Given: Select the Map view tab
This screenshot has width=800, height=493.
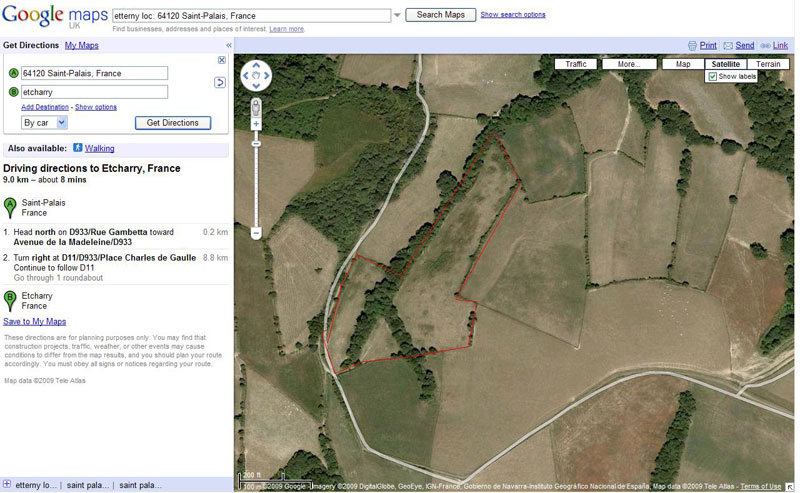Looking at the screenshot, I should (x=683, y=64).
